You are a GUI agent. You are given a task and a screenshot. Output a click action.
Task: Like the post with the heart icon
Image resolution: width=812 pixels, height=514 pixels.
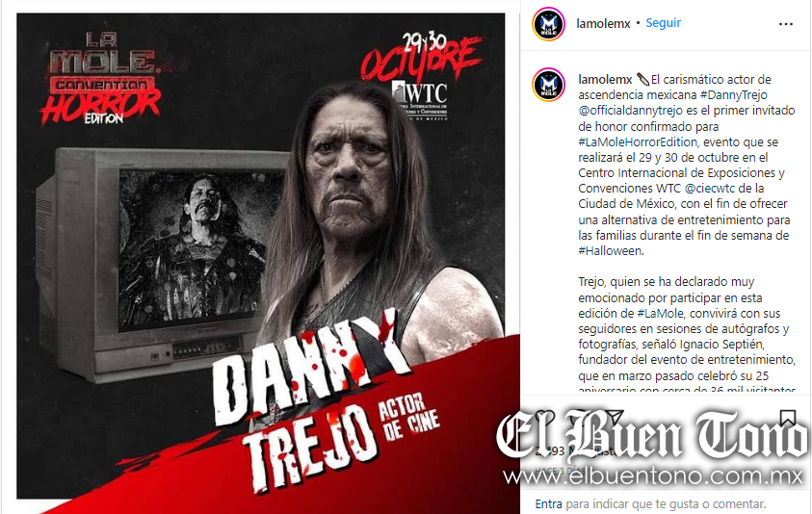tap(545, 418)
